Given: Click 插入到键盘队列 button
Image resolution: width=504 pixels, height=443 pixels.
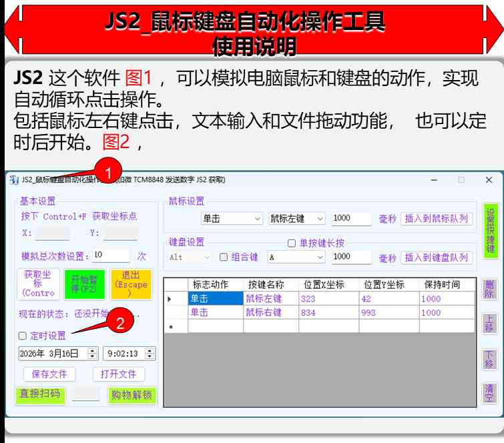Looking at the screenshot, I should tap(436, 258).
